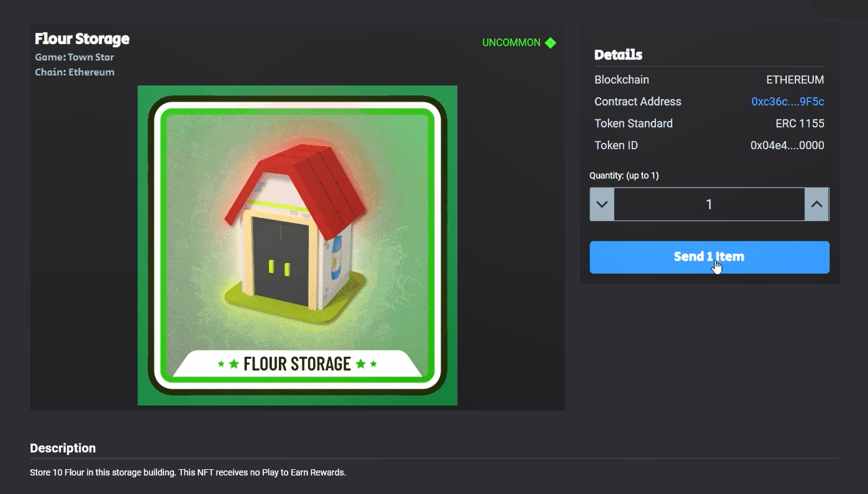Click the ETHEREUM blockchain value

point(795,80)
